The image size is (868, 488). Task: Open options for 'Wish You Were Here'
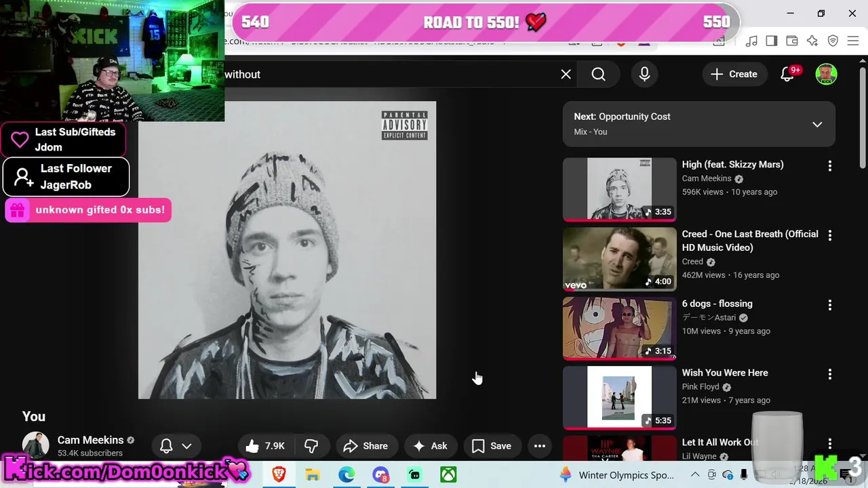pyautogui.click(x=829, y=374)
